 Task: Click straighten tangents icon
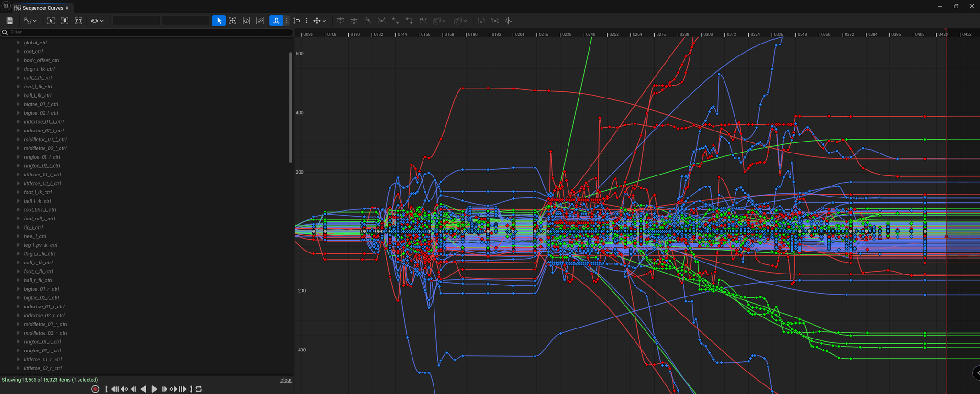495,21
